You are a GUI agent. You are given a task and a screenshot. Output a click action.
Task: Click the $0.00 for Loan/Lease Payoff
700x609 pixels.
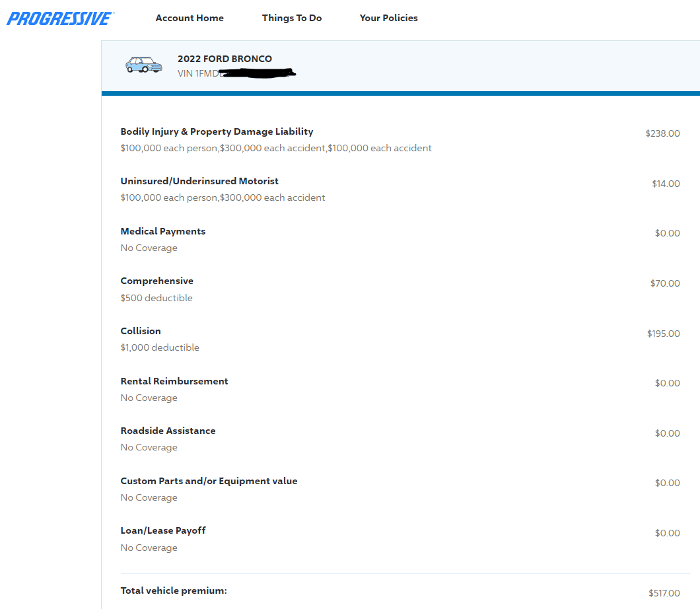668,533
